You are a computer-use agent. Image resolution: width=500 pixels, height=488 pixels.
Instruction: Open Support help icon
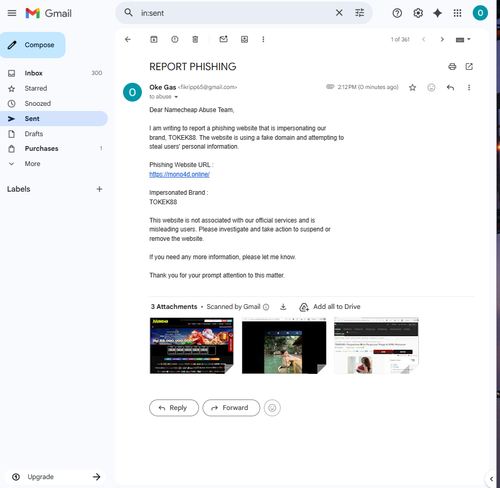pyautogui.click(x=397, y=13)
